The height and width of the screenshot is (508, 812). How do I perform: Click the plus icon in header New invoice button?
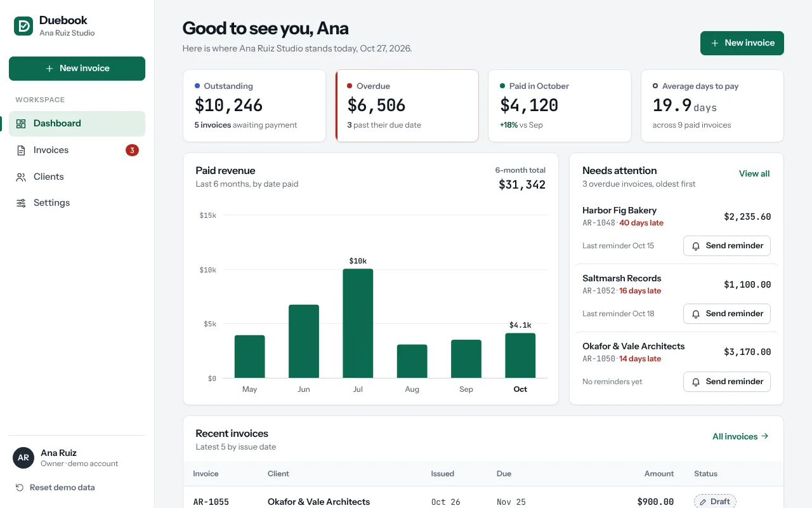tap(715, 43)
